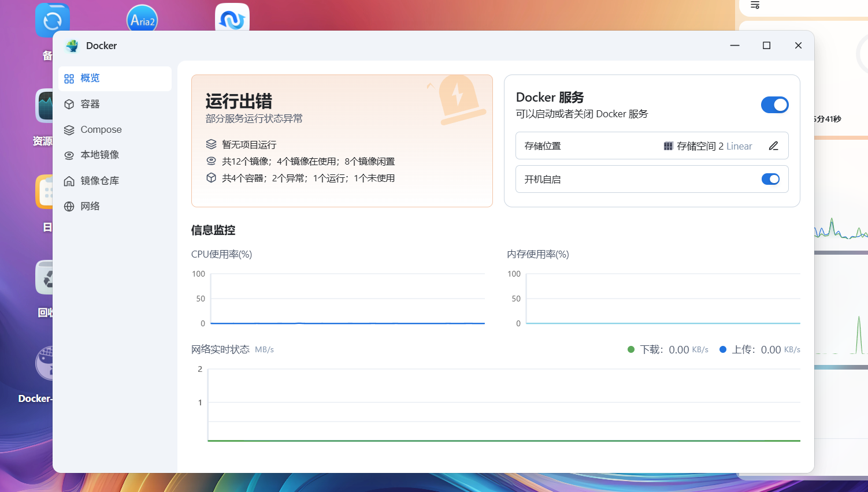Open the blue wave-logo desktop app icon
This screenshot has width=868, height=492.
(232, 17)
